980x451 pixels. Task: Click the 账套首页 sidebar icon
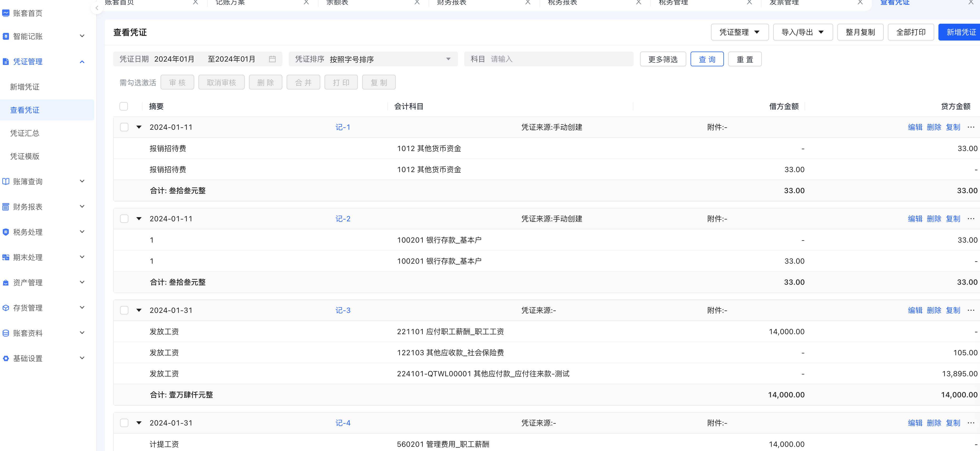pos(6,13)
